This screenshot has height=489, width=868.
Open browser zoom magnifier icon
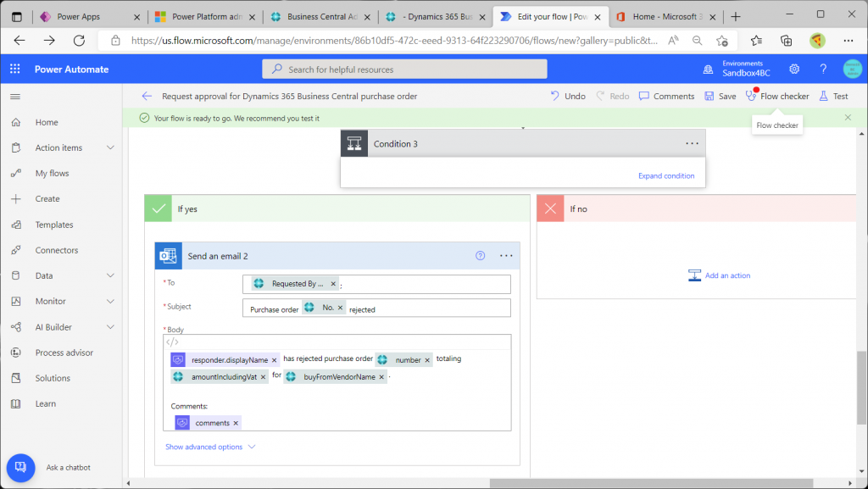click(698, 41)
